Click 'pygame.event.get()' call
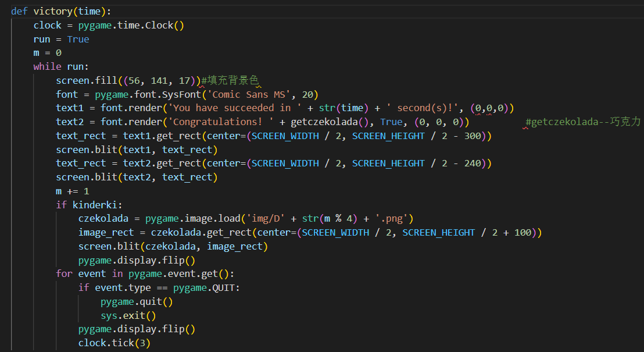The width and height of the screenshot is (644, 352). (178, 273)
